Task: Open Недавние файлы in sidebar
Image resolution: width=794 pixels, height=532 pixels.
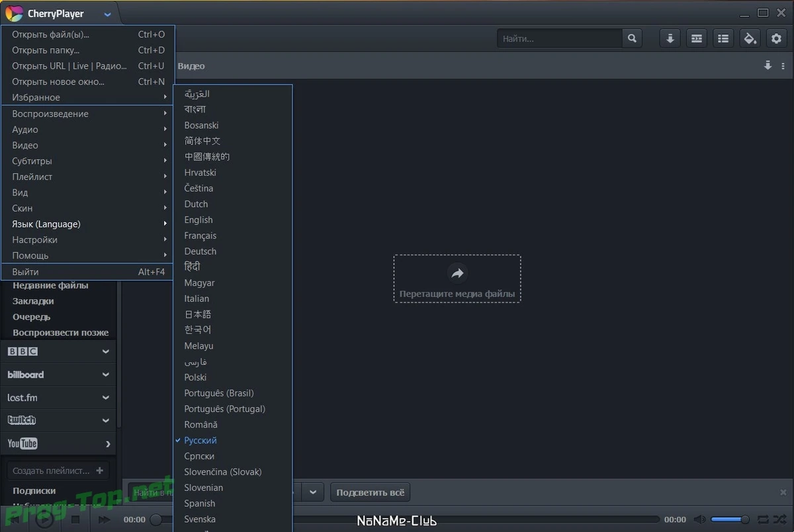Action: point(50,285)
